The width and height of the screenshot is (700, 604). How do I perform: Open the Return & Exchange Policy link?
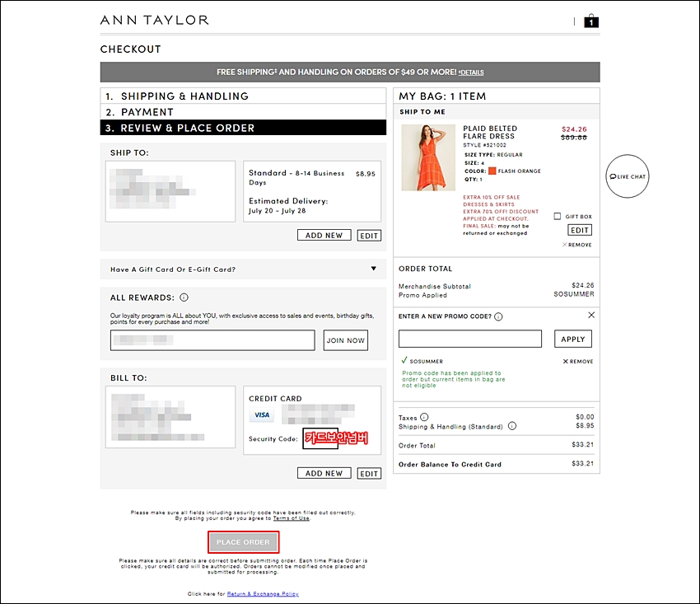click(263, 594)
